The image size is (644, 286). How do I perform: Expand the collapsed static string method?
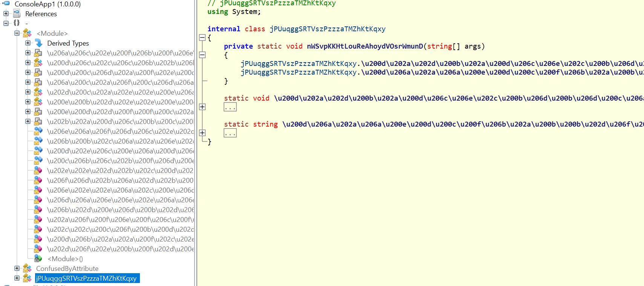202,133
